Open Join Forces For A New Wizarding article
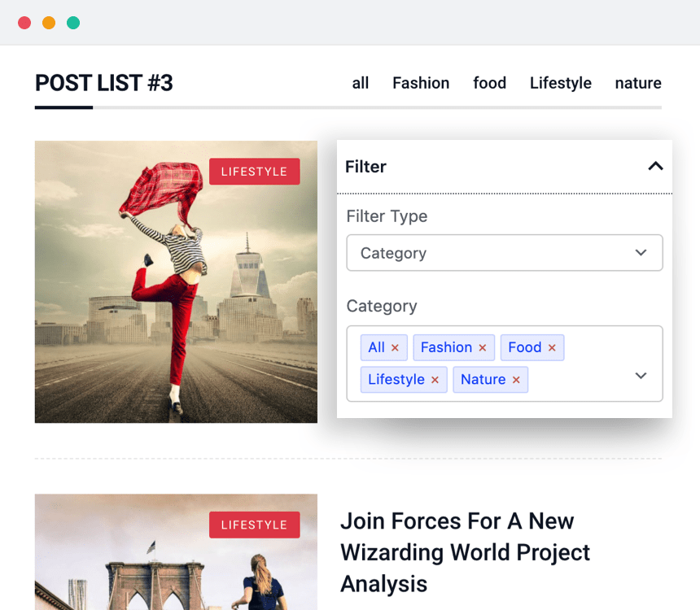The image size is (700, 610). pos(465,552)
